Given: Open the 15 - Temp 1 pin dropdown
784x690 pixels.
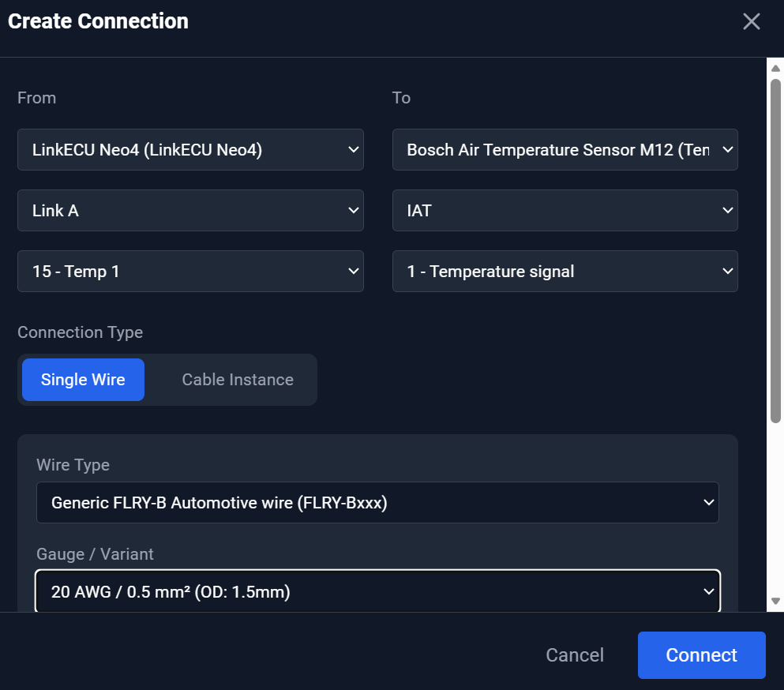Looking at the screenshot, I should 190,271.
